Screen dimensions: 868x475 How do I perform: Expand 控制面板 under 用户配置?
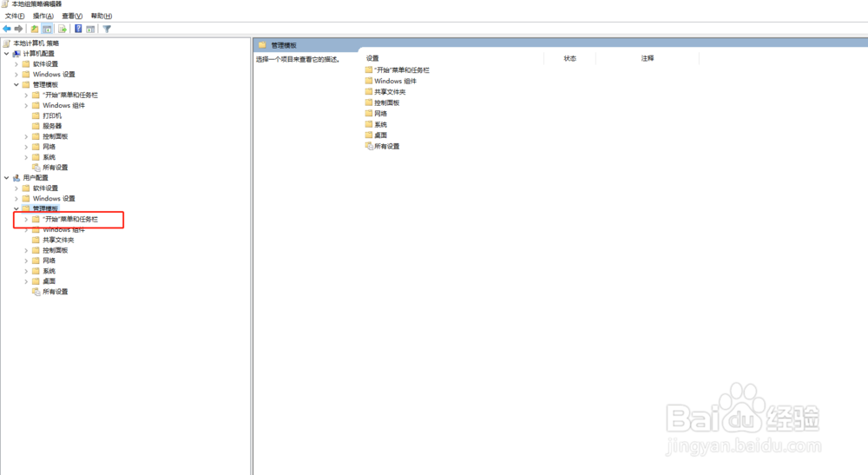coord(26,250)
